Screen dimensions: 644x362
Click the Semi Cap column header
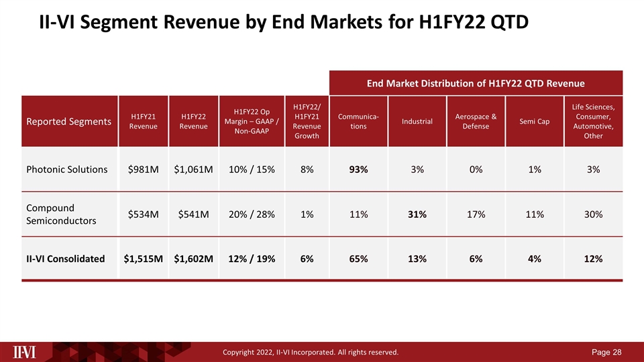click(534, 121)
